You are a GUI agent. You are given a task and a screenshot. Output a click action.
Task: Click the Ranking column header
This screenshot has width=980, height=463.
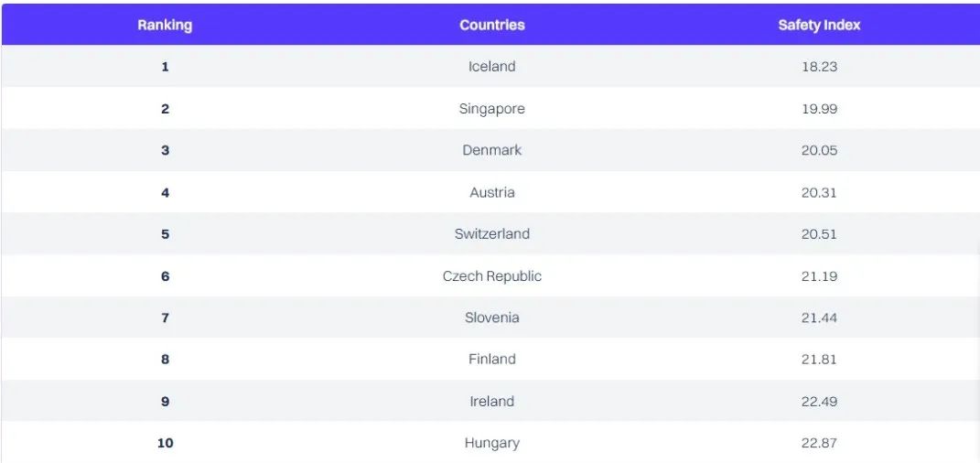point(165,25)
